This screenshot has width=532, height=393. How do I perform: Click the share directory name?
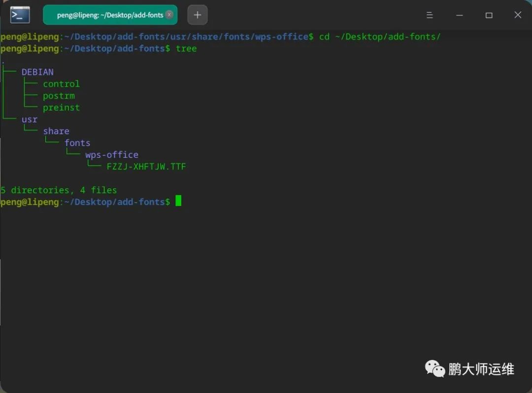(x=56, y=131)
